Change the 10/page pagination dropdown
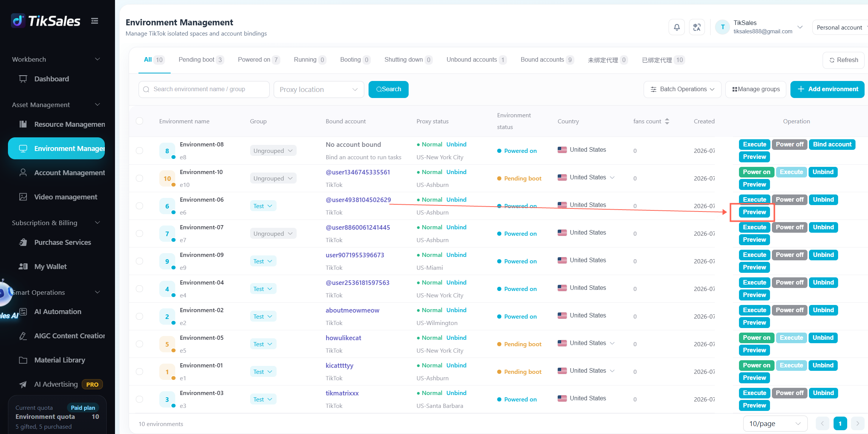 pyautogui.click(x=775, y=424)
